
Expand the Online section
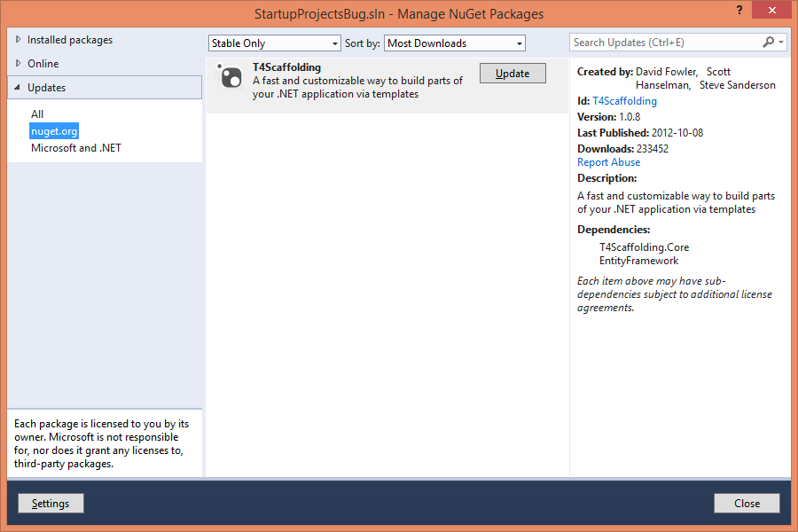(x=19, y=63)
